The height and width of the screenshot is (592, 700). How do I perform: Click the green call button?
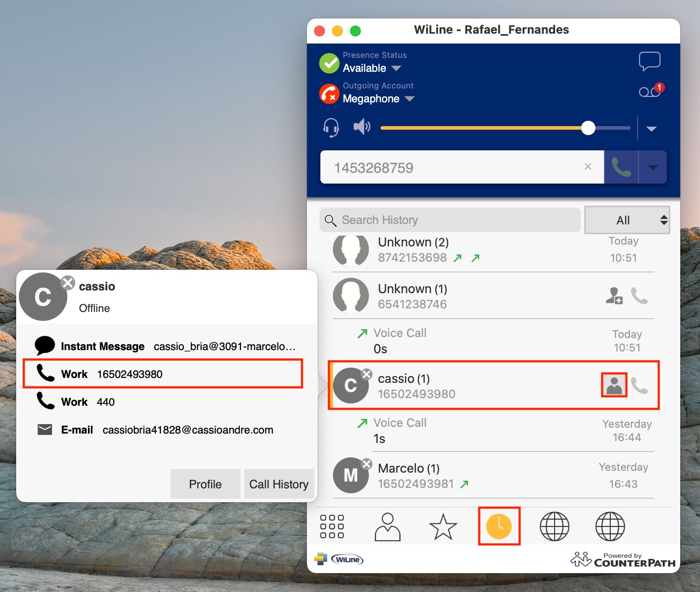click(x=621, y=167)
